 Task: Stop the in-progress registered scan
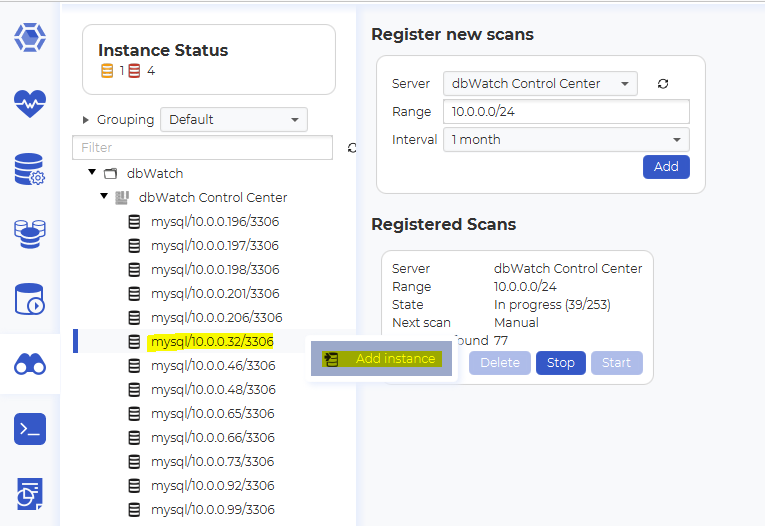point(560,363)
